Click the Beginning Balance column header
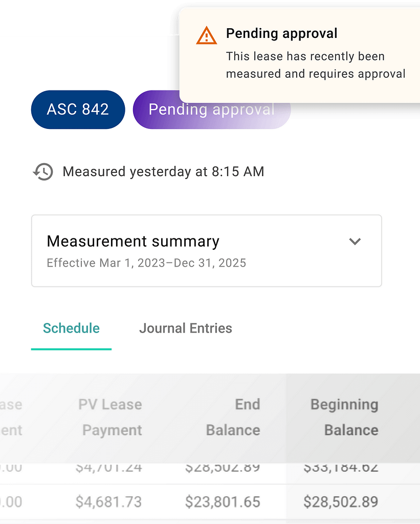The image size is (420, 524). coord(344,417)
